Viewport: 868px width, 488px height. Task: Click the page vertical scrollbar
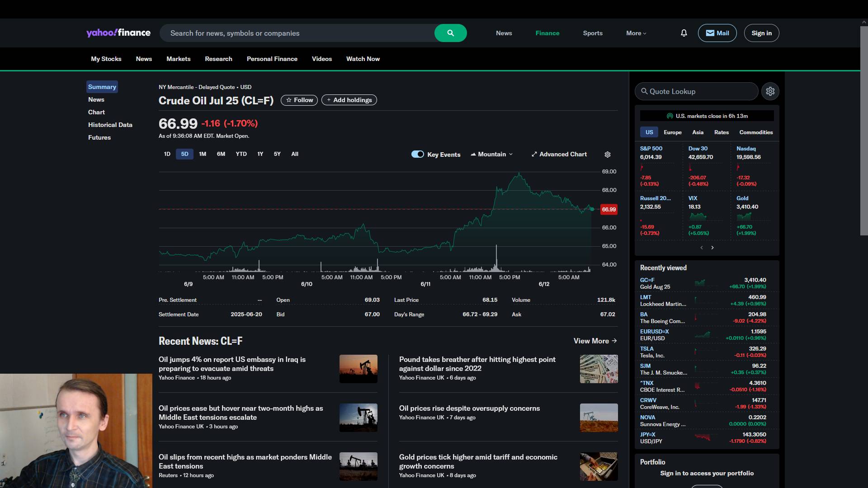863,131
